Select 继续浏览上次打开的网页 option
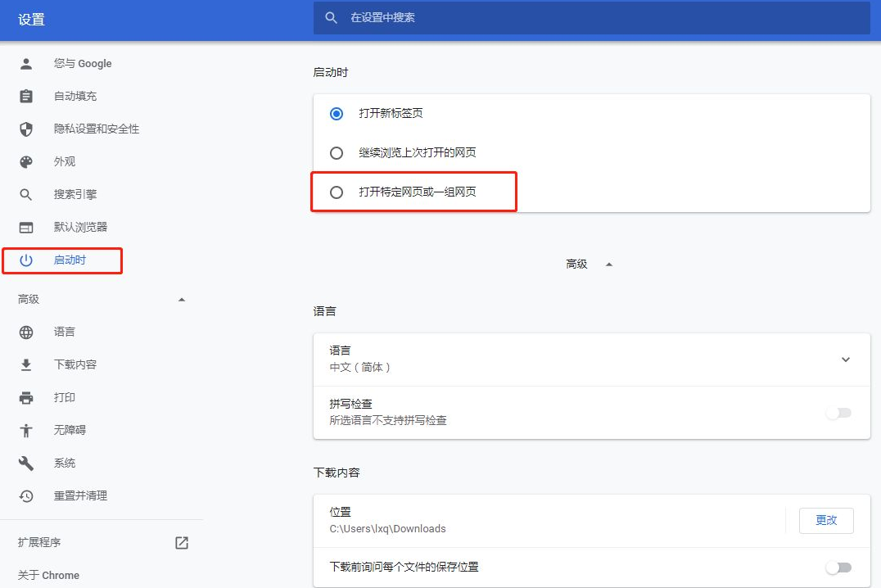This screenshot has height=588, width=881. pos(337,152)
